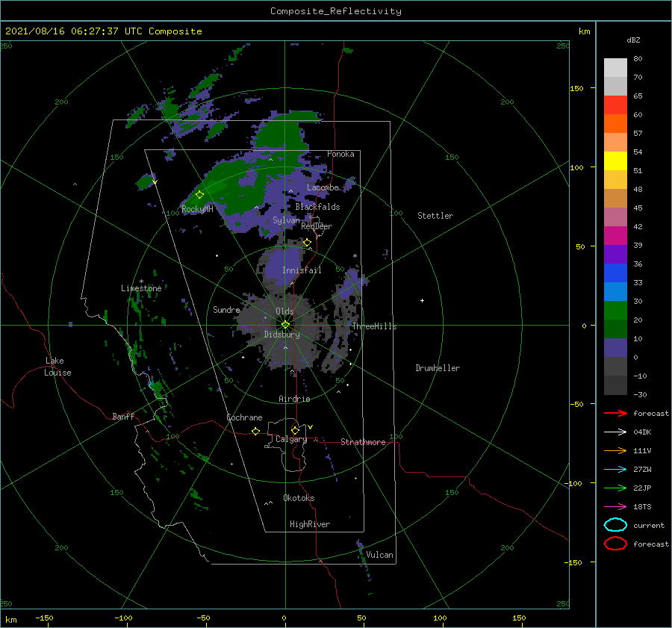Click the Strathmore city label
The width and height of the screenshot is (672, 628).
tap(363, 442)
